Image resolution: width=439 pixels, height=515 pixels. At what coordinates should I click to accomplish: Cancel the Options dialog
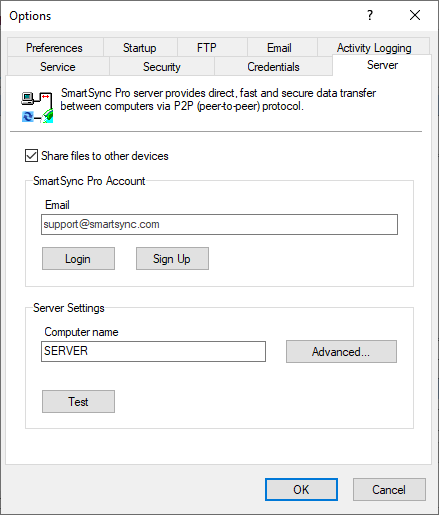tap(389, 490)
